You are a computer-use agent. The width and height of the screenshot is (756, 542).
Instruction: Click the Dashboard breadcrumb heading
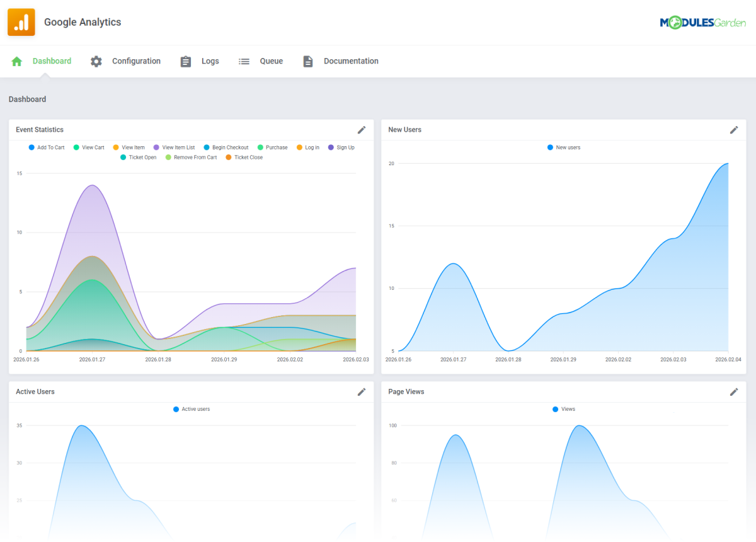(27, 100)
